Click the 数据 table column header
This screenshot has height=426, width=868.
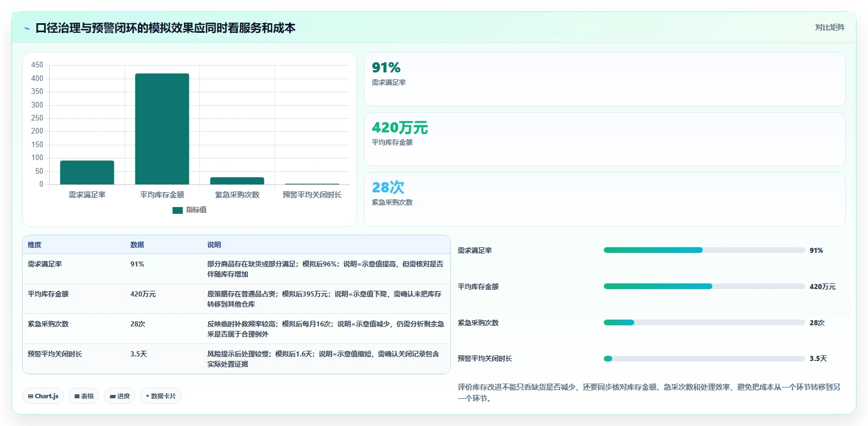point(137,245)
